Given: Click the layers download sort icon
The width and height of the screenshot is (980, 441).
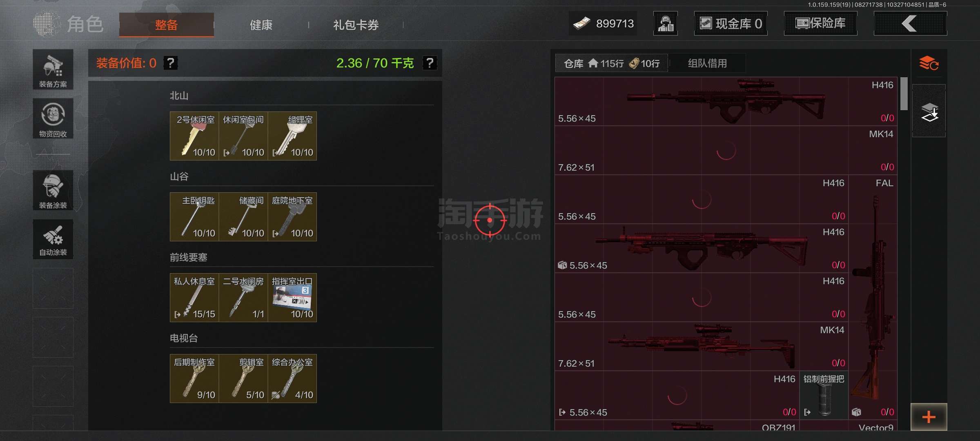Looking at the screenshot, I should (x=929, y=111).
